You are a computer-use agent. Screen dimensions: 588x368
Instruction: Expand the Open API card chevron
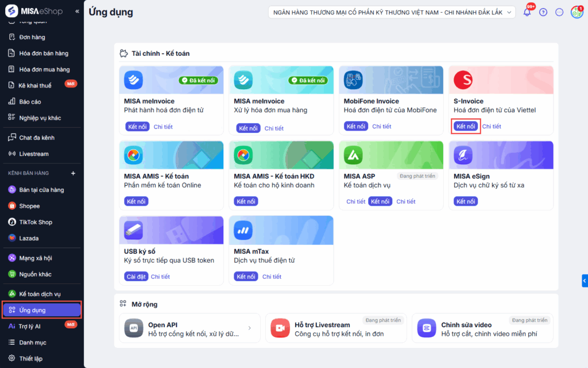pyautogui.click(x=250, y=328)
